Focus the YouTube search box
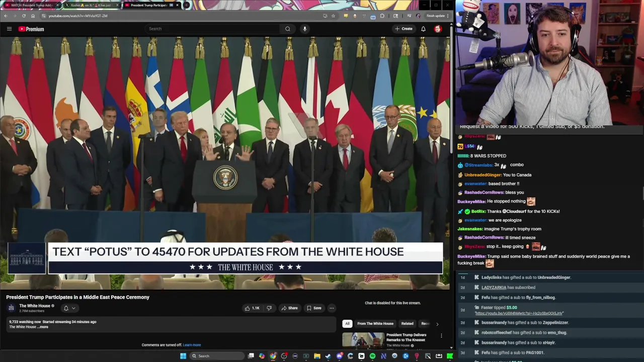Image resolution: width=644 pixels, height=362 pixels. tap(211, 29)
